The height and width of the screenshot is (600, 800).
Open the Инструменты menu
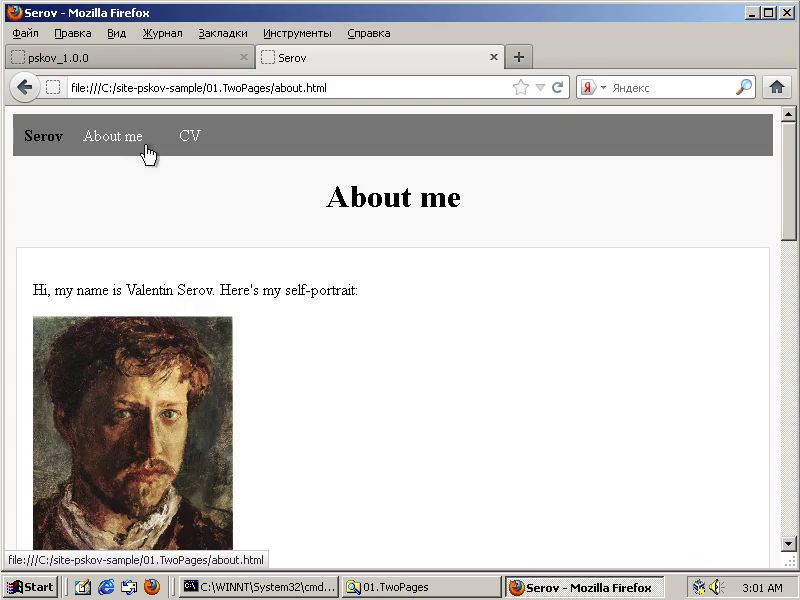[297, 33]
